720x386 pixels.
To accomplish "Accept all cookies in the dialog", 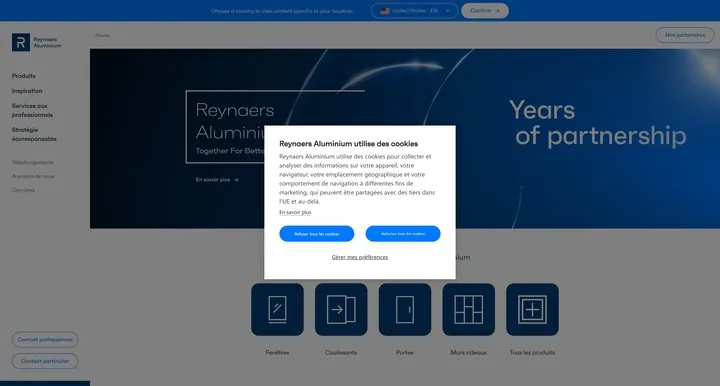I will [403, 234].
